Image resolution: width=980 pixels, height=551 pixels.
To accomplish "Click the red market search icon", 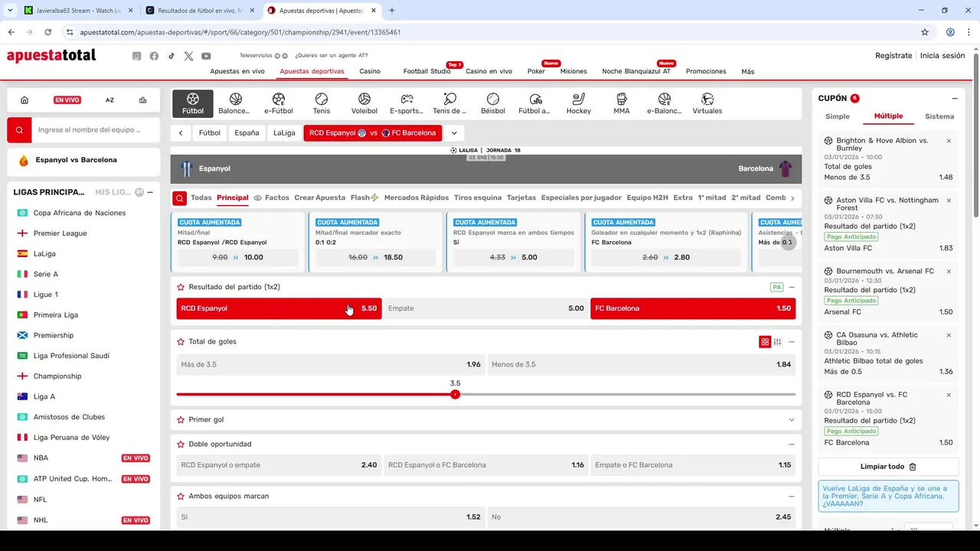I will tap(179, 198).
